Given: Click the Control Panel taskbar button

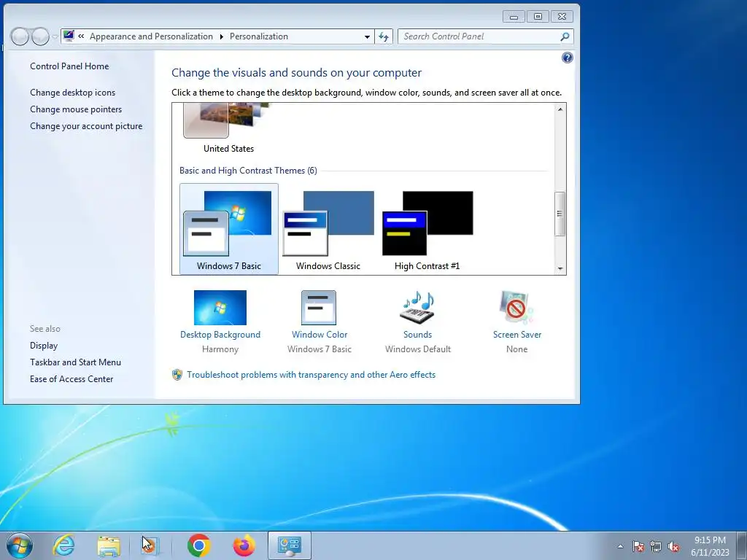Looking at the screenshot, I should (x=289, y=545).
